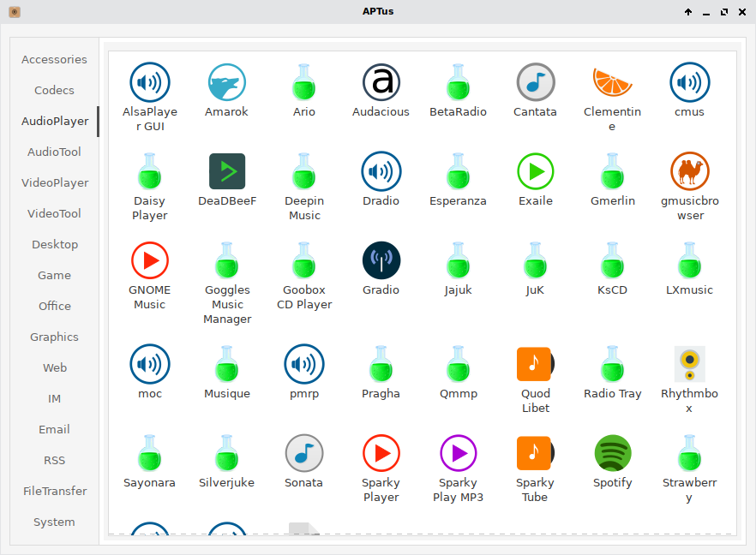Select the AudioPlayer category tab
This screenshot has width=756, height=555.
(x=54, y=122)
